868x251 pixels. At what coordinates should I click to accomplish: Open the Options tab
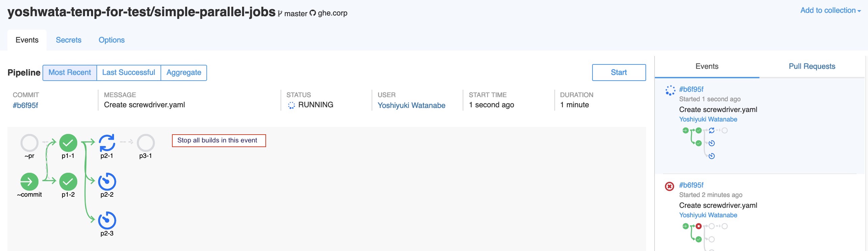(112, 40)
